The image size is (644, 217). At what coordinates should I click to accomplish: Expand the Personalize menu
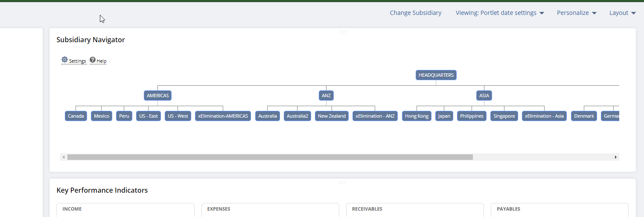pyautogui.click(x=576, y=13)
